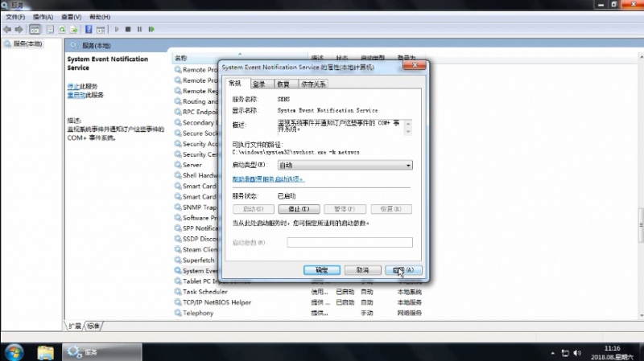Open the 启动类型 startup type dropdown
Screen dimensions: 644x361
click(x=345, y=166)
